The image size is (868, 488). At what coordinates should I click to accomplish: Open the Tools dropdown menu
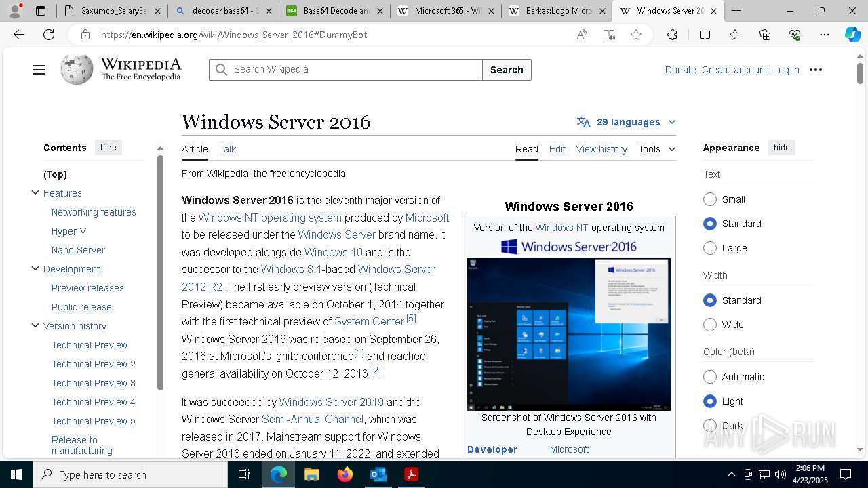(656, 149)
